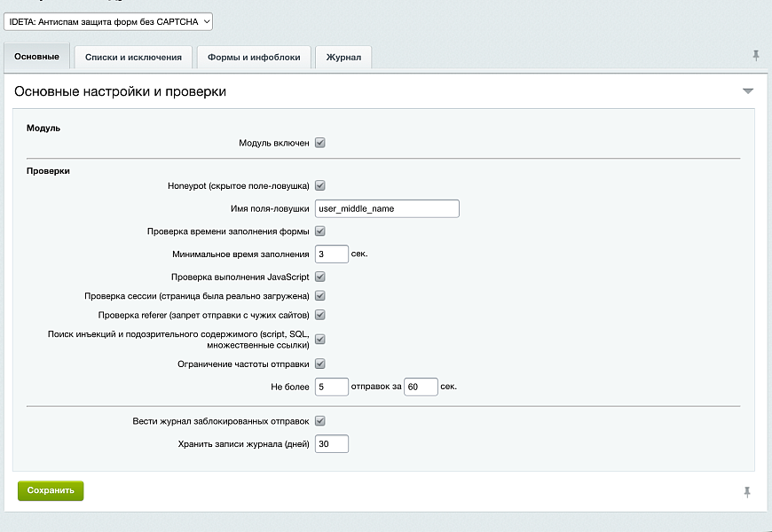Open the Журнал tab
Image resolution: width=772 pixels, height=532 pixels.
coord(343,57)
